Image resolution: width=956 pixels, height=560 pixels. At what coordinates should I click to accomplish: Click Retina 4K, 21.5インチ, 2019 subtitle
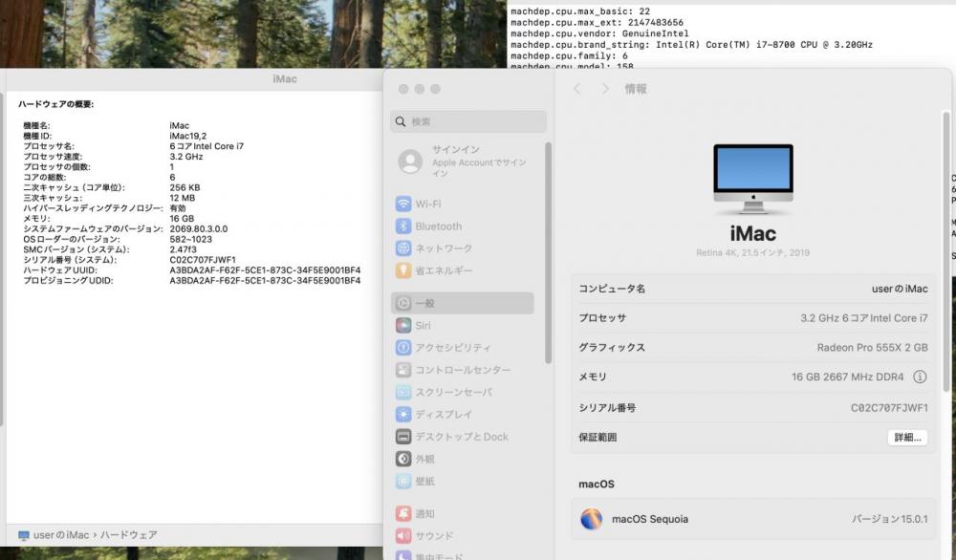[x=753, y=253]
